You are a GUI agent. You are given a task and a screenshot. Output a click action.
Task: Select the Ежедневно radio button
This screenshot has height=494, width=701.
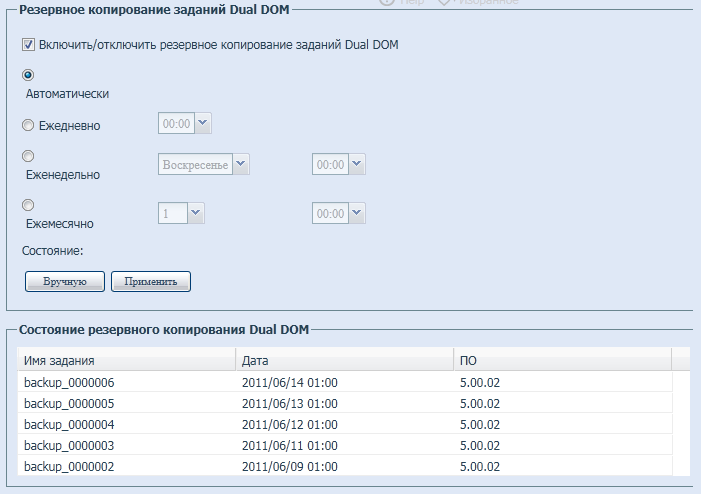tap(28, 125)
